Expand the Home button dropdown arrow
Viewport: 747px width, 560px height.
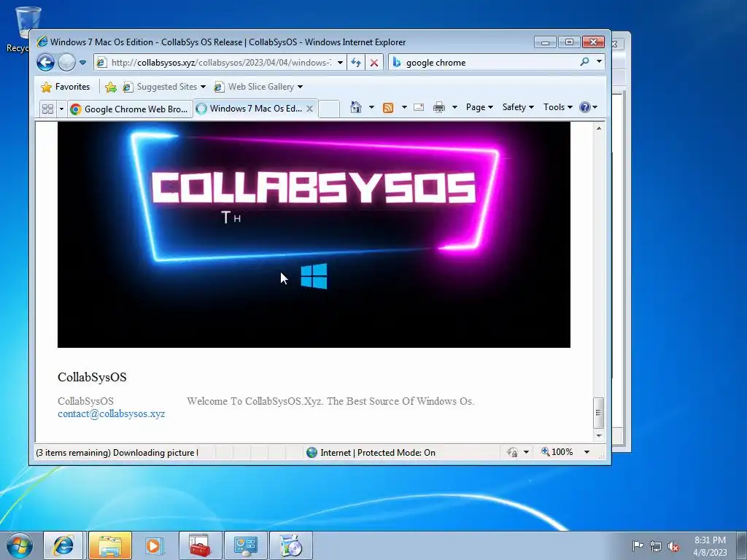coord(371,107)
